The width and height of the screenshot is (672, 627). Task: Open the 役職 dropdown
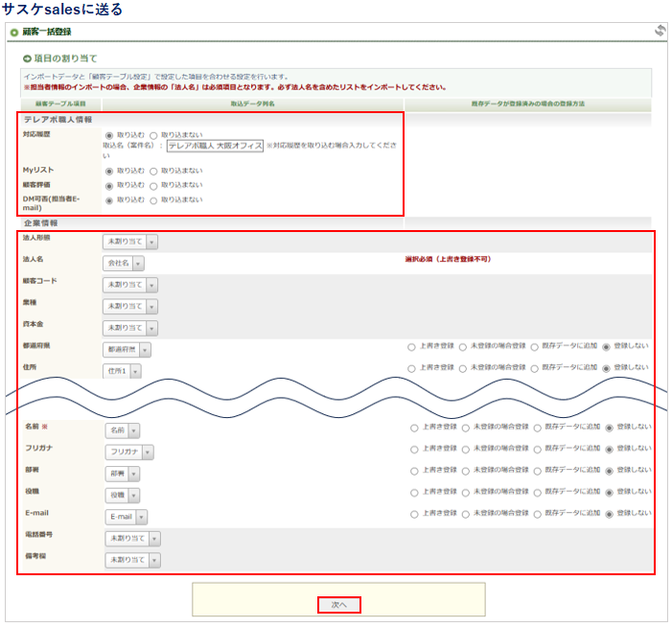(123, 495)
